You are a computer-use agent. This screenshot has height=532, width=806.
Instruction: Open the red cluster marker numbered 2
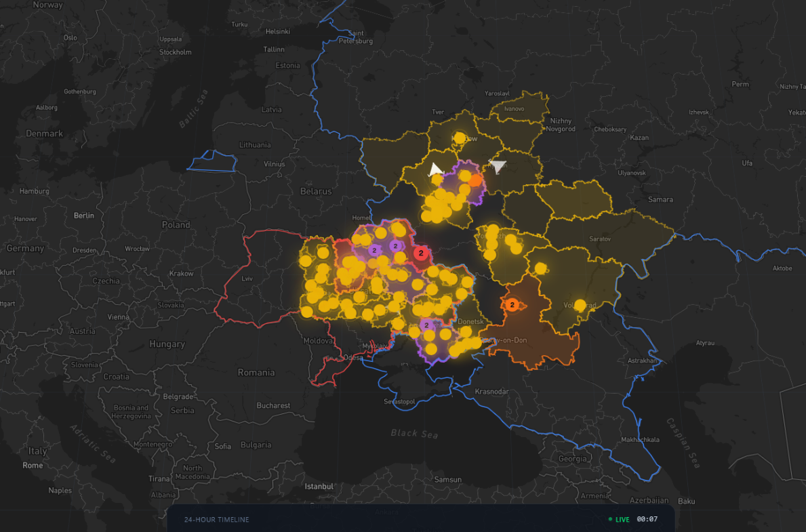pyautogui.click(x=421, y=253)
